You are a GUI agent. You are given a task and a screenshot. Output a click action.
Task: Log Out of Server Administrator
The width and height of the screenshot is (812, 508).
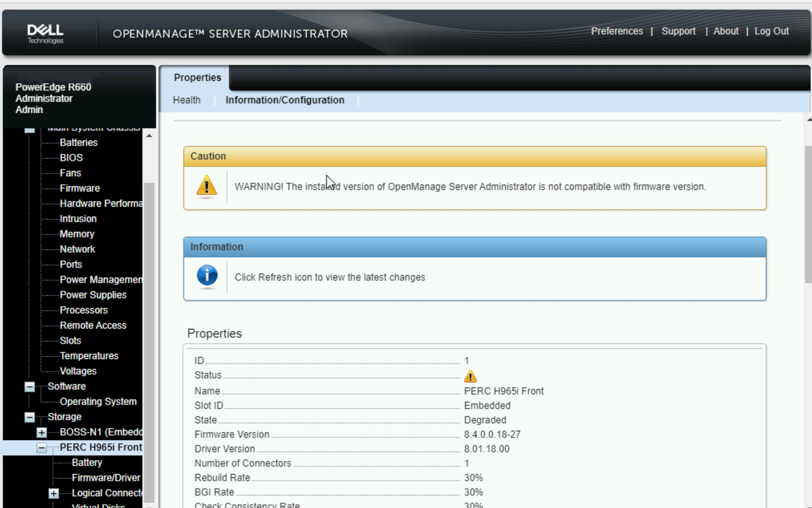click(772, 31)
